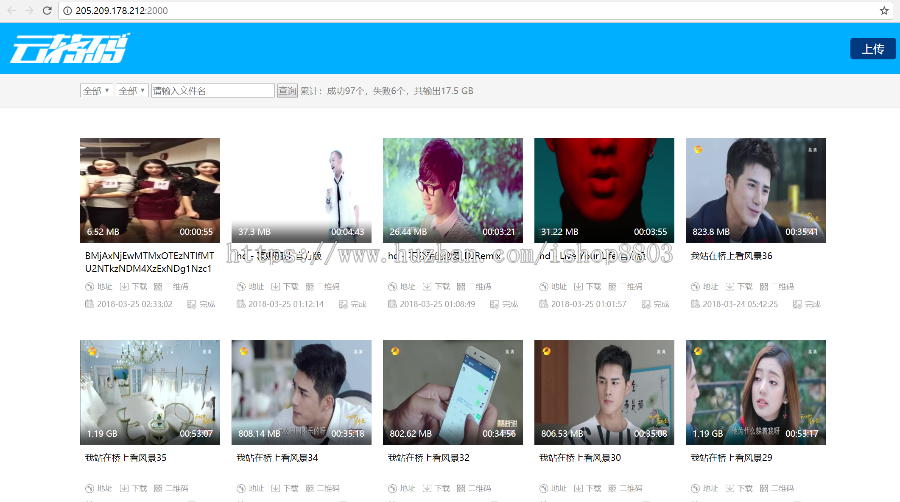This screenshot has height=502, width=900.
Task: Click 地址 address for 26.44 MB video
Action: pos(402,286)
